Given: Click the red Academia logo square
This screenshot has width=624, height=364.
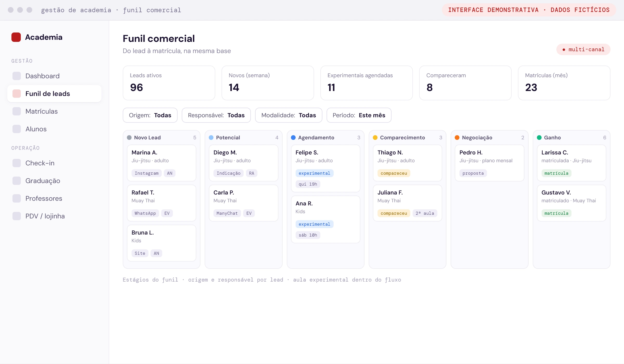Looking at the screenshot, I should 16,37.
